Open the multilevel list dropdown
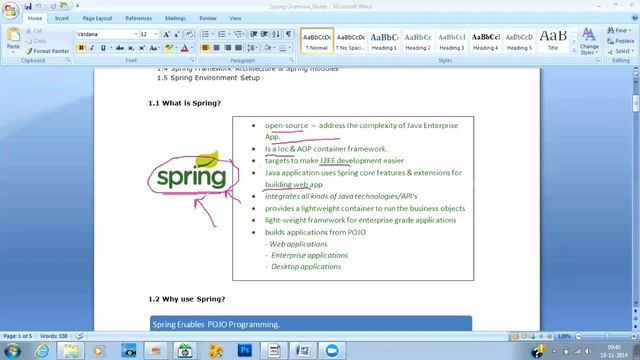This screenshot has width=640, height=360. (x=239, y=34)
